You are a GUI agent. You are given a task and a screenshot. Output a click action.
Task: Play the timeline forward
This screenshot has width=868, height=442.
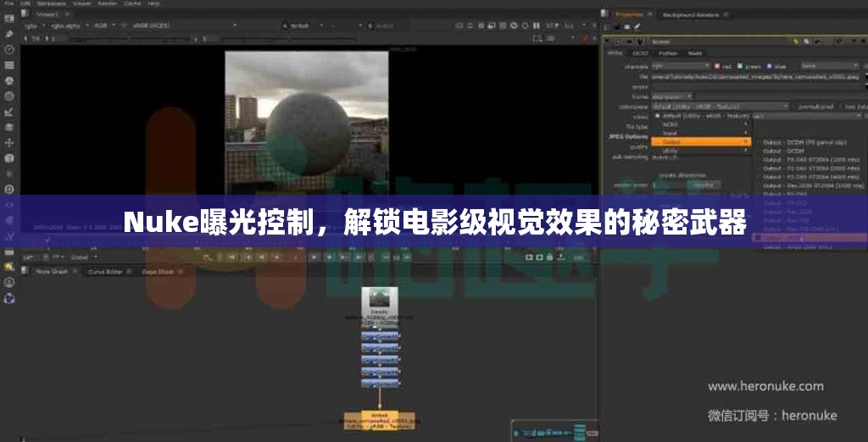[314, 257]
